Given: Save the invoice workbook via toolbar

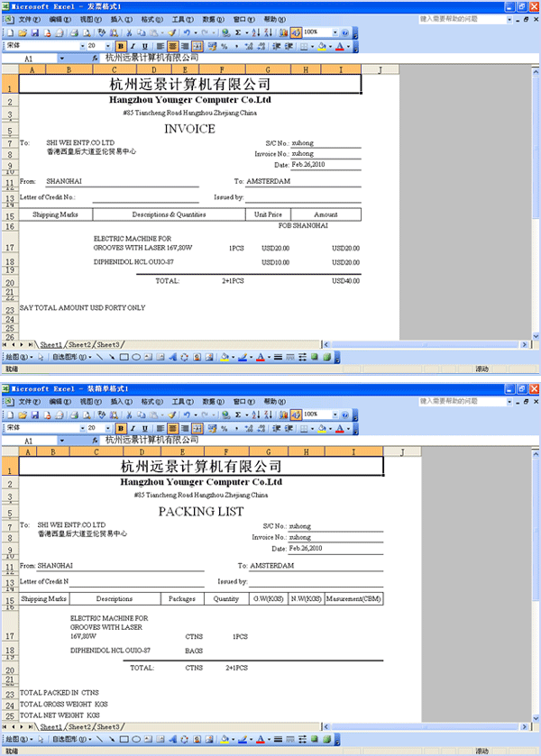Looking at the screenshot, I should pos(35,32).
